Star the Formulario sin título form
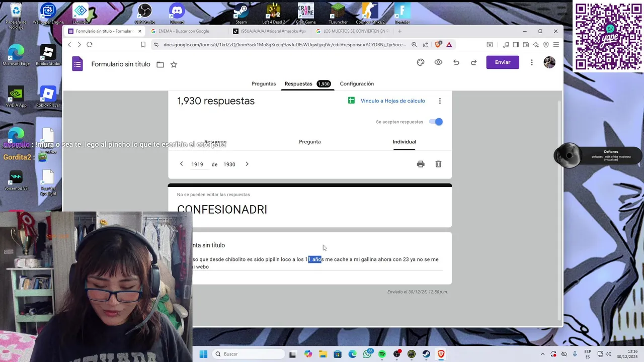This screenshot has height=362, width=644. coord(174,64)
